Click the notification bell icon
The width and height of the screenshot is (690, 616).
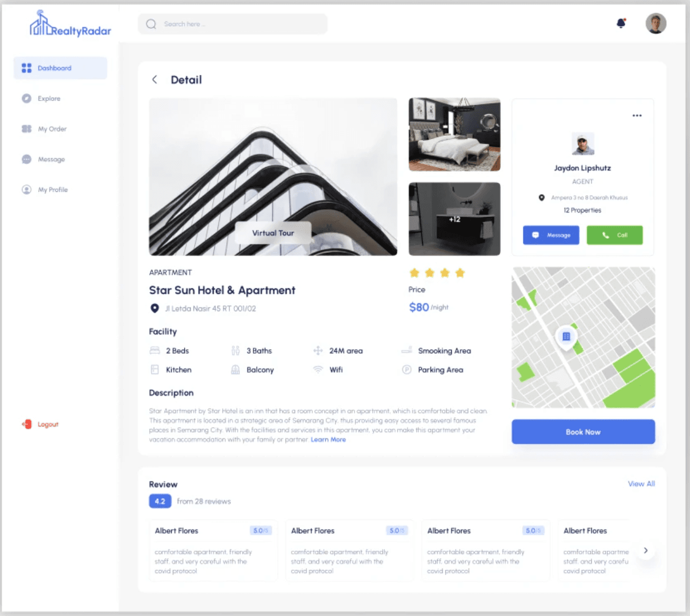[621, 23]
